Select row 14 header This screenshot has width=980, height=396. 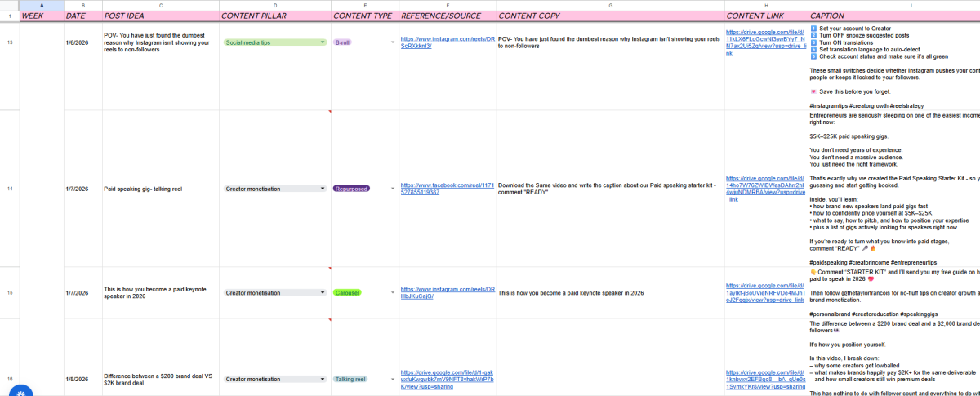(10, 189)
